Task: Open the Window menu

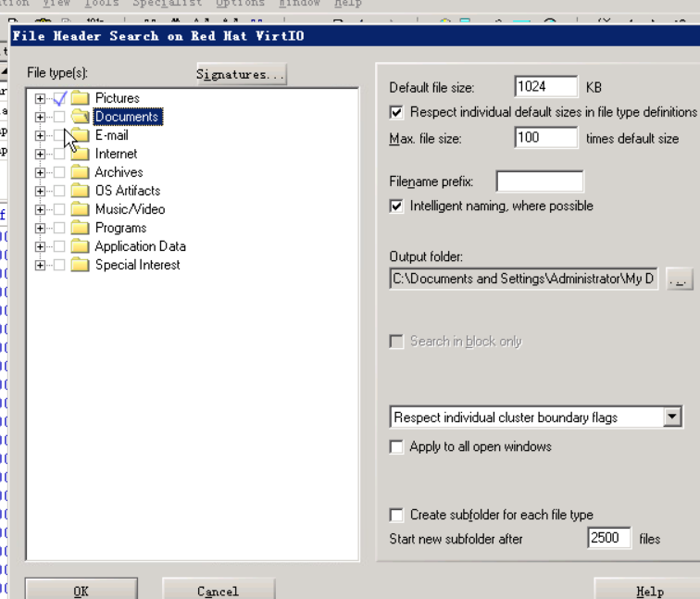Action: [299, 3]
